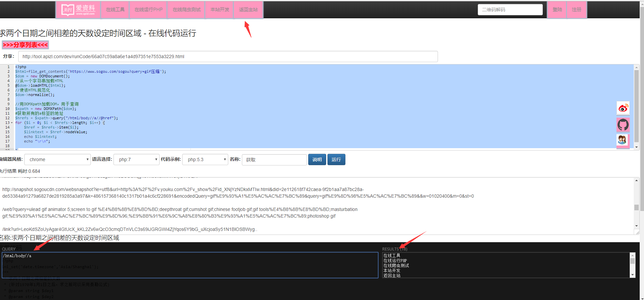Click code editor scrollbar down arrow
The image size is (644, 300).
636,147
